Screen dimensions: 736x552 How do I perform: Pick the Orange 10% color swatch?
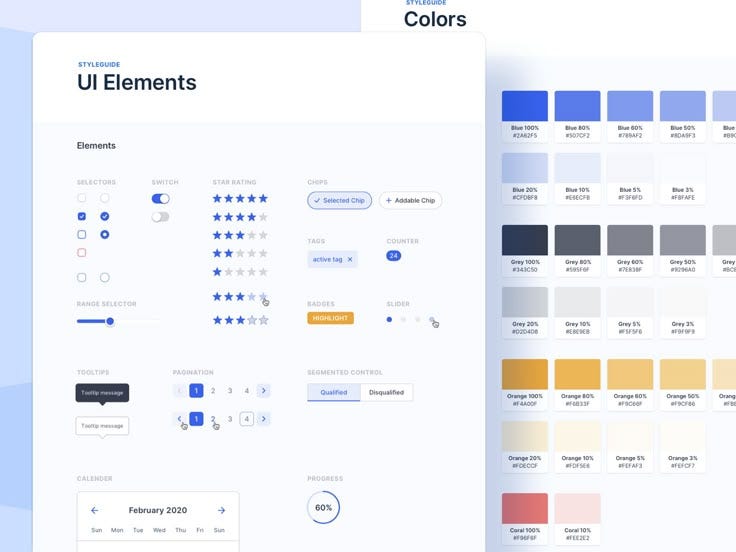pyautogui.click(x=577, y=437)
